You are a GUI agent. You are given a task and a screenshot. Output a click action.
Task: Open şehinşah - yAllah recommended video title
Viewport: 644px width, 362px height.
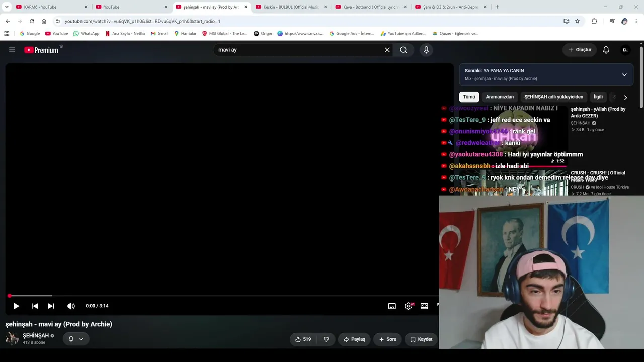[x=598, y=112]
